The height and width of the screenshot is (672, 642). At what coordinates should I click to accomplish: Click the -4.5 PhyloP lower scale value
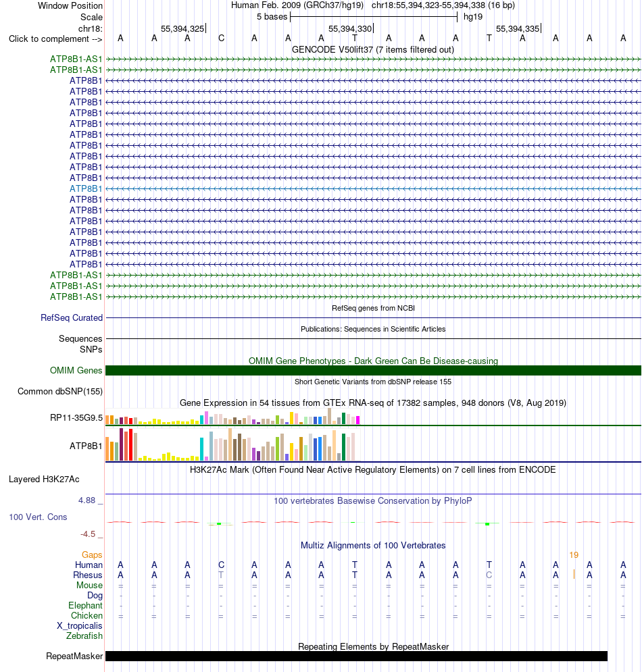pyautogui.click(x=88, y=534)
